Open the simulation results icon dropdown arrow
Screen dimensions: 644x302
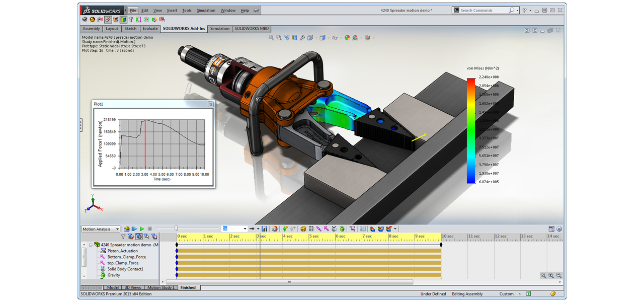pyautogui.click(x=395, y=229)
